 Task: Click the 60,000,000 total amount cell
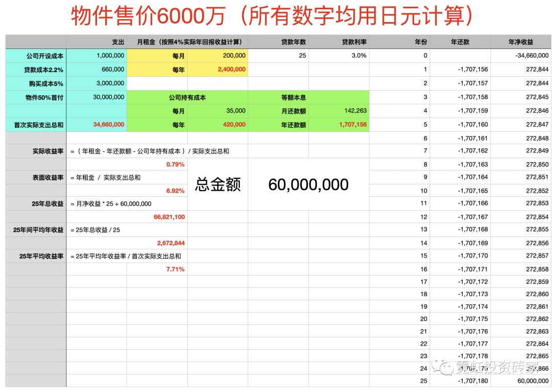point(308,184)
